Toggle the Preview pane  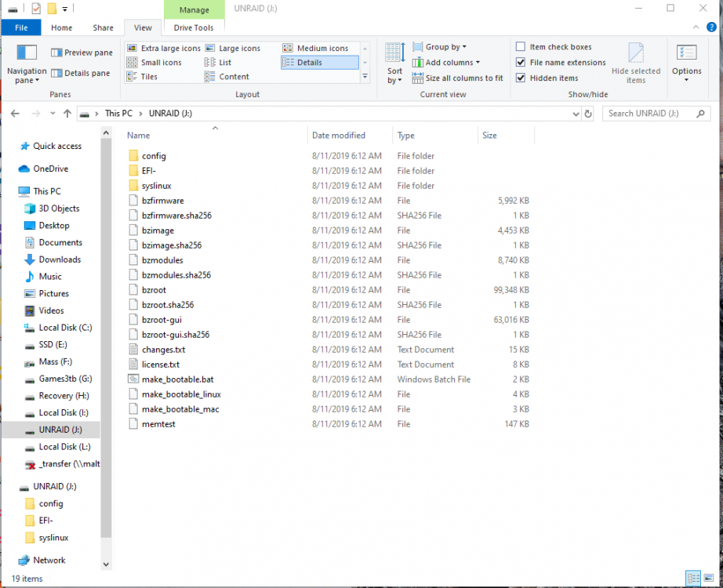tap(82, 53)
